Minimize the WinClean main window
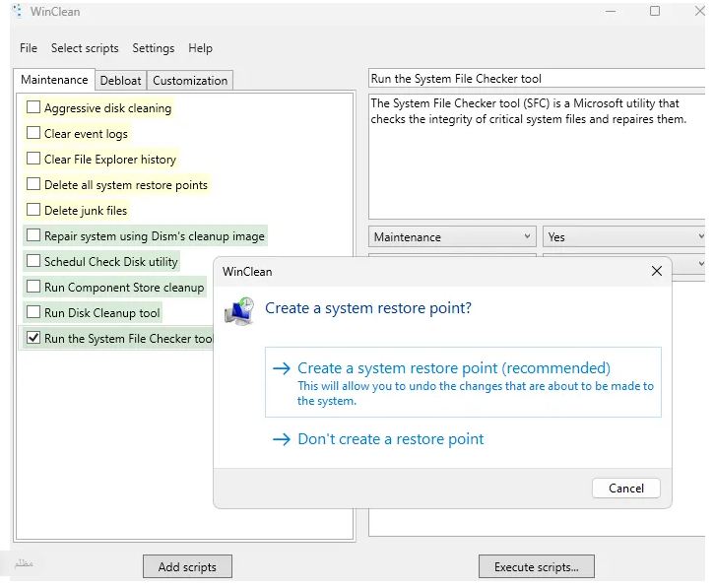This screenshot has width=714, height=588. (611, 11)
